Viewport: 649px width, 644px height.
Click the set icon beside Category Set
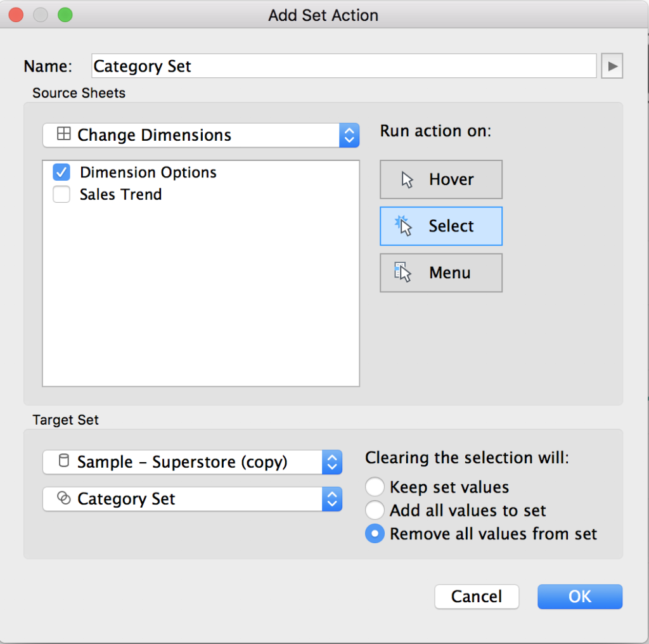point(64,498)
